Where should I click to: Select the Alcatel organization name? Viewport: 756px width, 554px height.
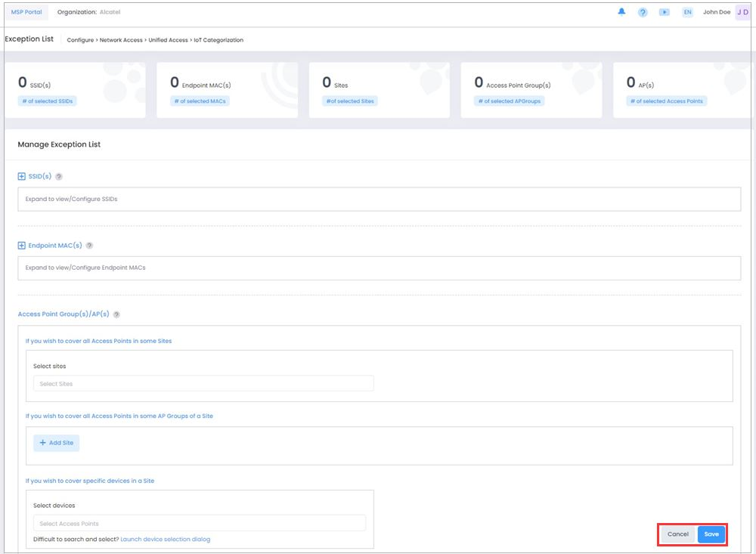(110, 12)
